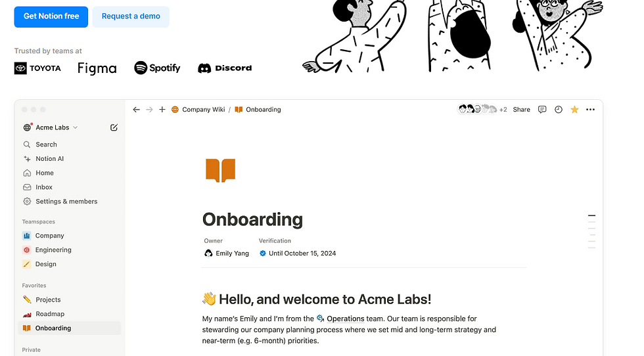The width and height of the screenshot is (644, 356).
Task: Open the Inbox
Action: [44, 187]
